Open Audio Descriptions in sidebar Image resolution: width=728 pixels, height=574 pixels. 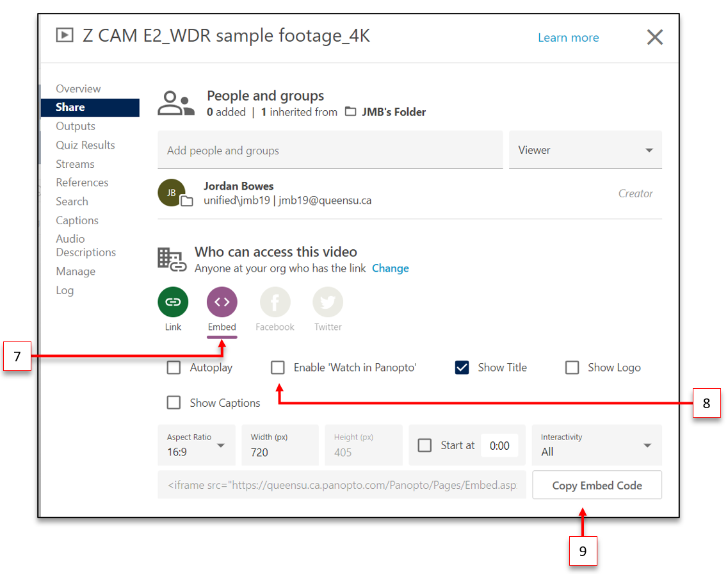[x=85, y=245]
